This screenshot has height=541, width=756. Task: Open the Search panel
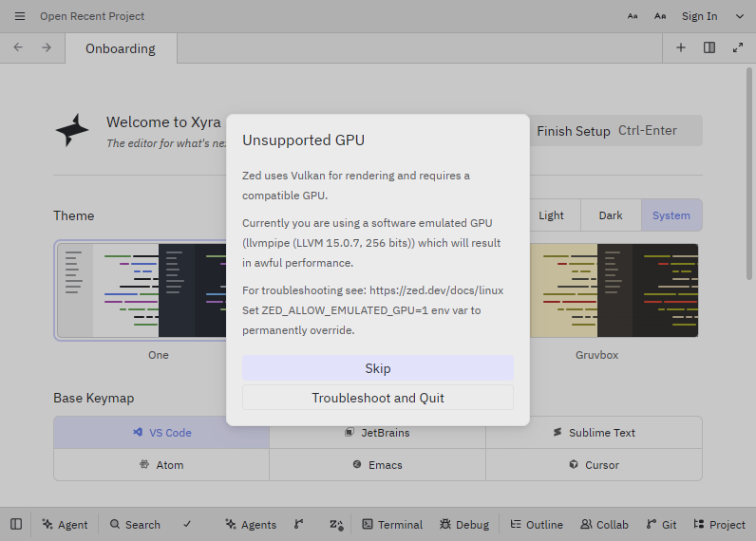pos(135,524)
